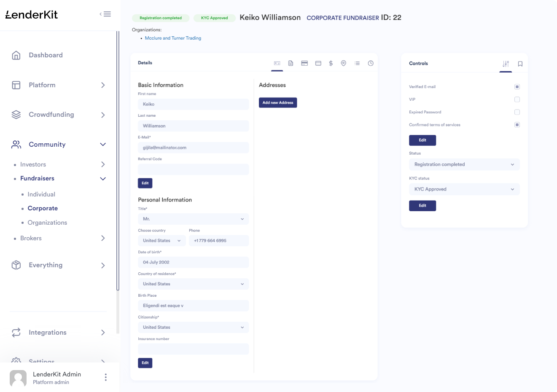
Task: Click the dollar sign tab icon
Action: [x=331, y=63]
